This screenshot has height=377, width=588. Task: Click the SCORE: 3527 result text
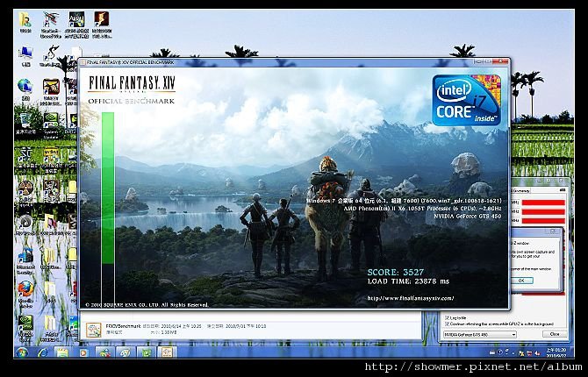coord(396,272)
